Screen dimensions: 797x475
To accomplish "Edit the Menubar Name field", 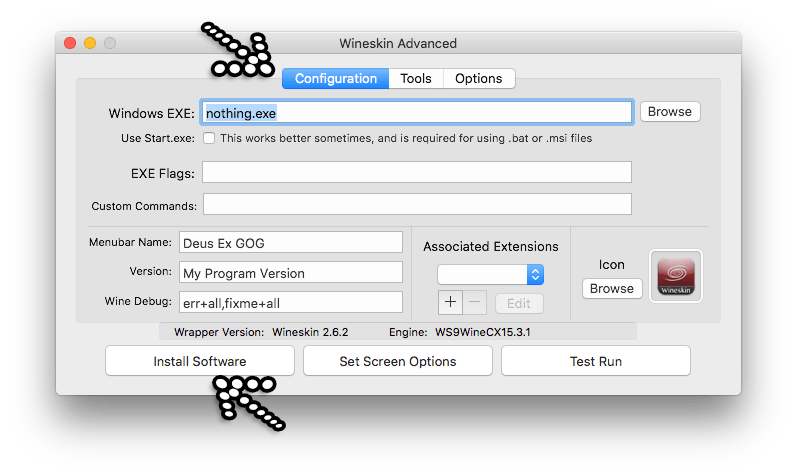I will [291, 243].
